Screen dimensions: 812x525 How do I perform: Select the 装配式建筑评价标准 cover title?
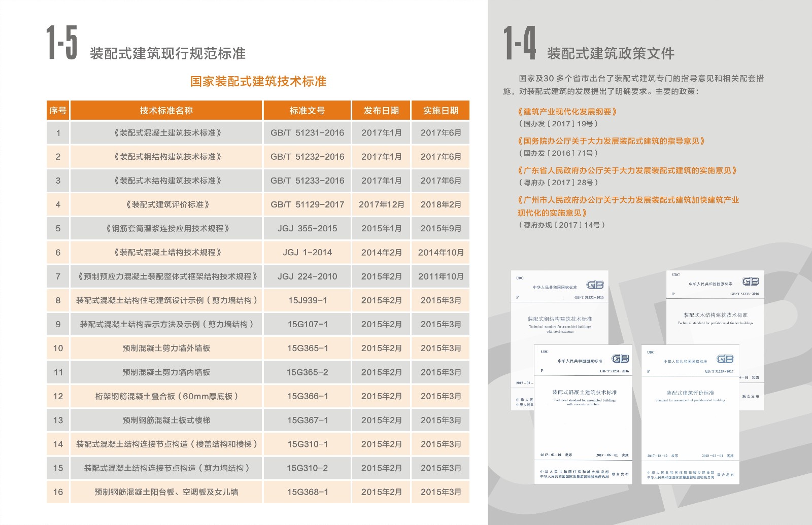(690, 393)
